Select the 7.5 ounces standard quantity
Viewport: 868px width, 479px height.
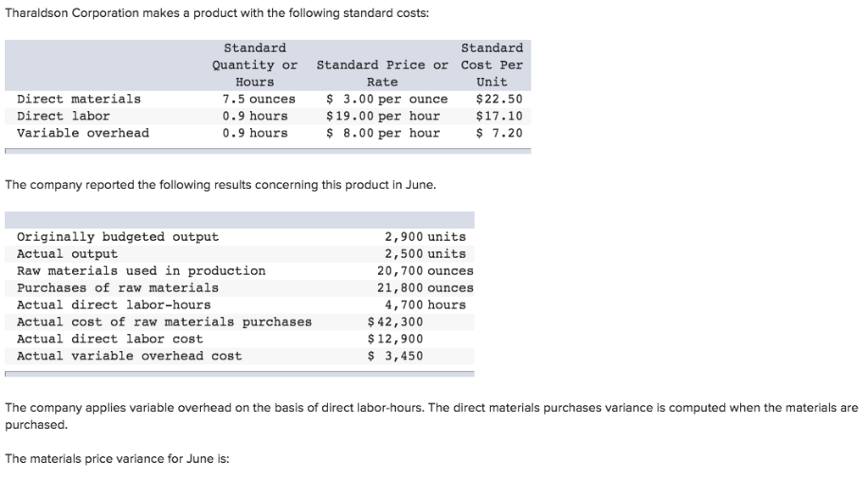[x=259, y=99]
